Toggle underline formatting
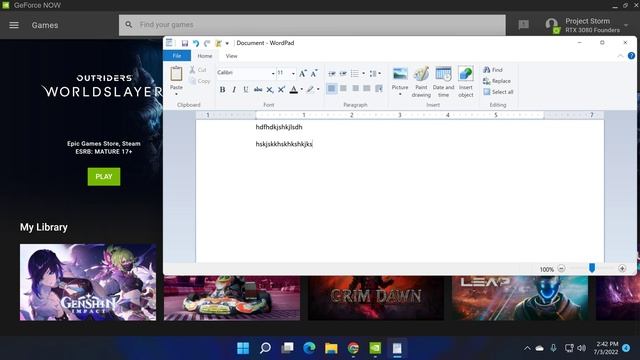Screen dimensions: 640x360 pyautogui.click(x=246, y=89)
